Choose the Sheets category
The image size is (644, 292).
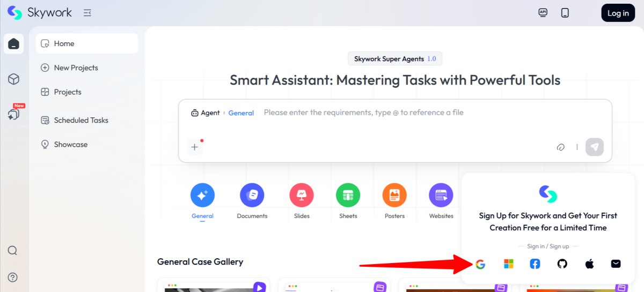click(x=348, y=196)
